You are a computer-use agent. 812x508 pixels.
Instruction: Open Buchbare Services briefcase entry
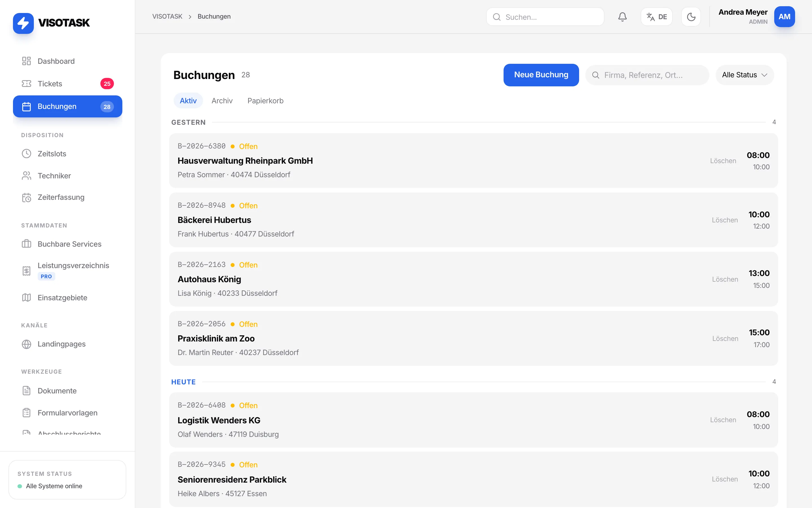67,244
